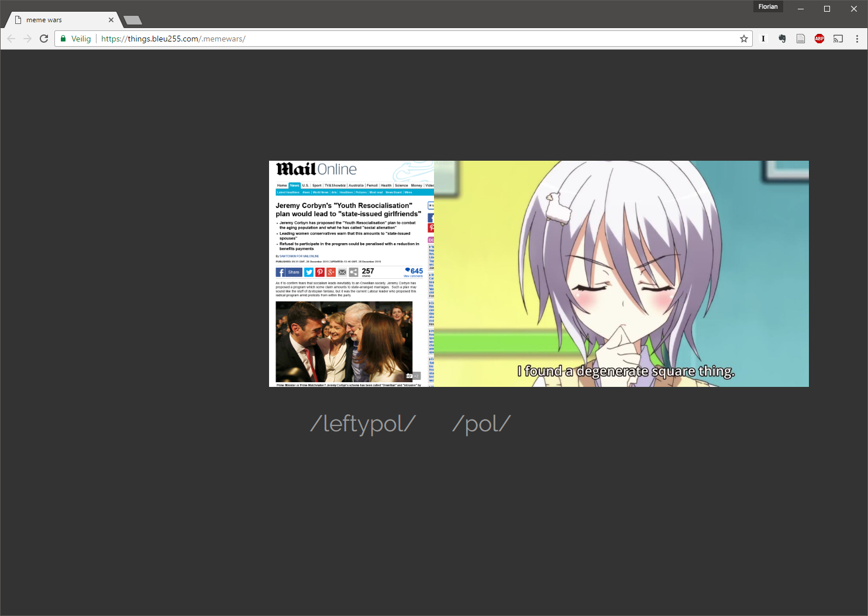Click the Google Cast icon
Screen dimensions: 868x616
(838, 39)
